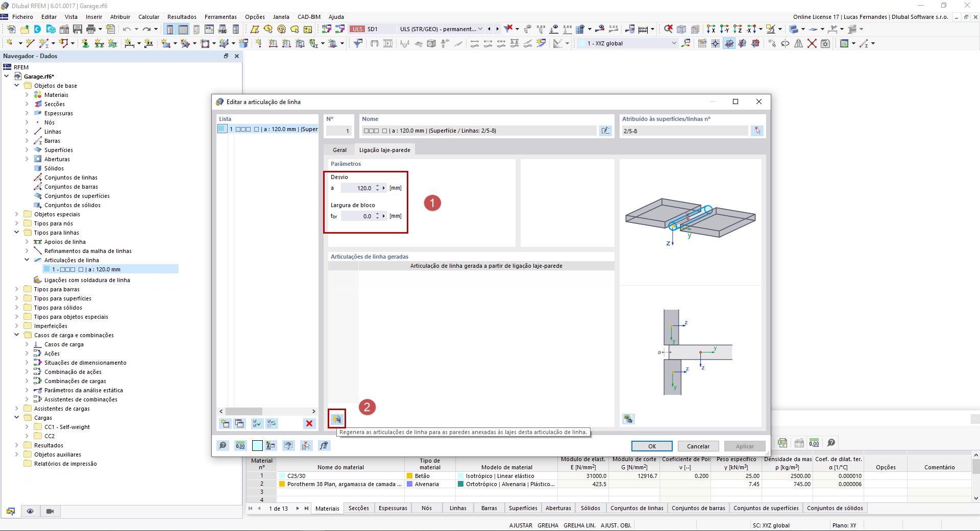Image resolution: width=980 pixels, height=531 pixels.
Task: Switch navigator to views camera tab
Action: (50, 511)
